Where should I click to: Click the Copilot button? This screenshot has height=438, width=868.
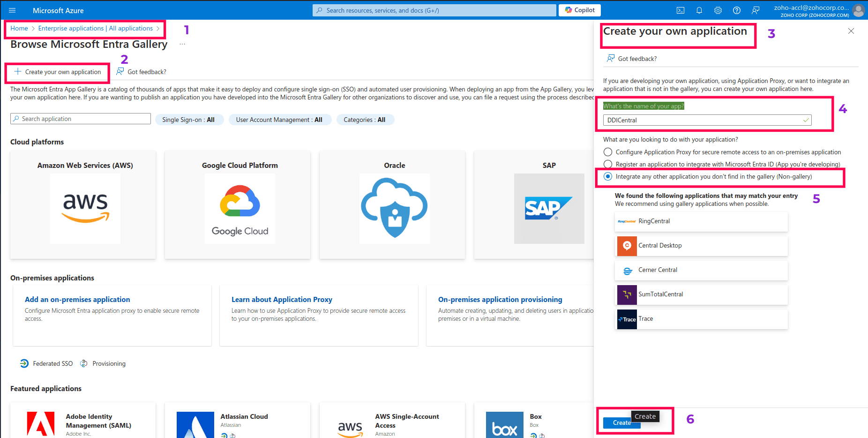pyautogui.click(x=580, y=10)
